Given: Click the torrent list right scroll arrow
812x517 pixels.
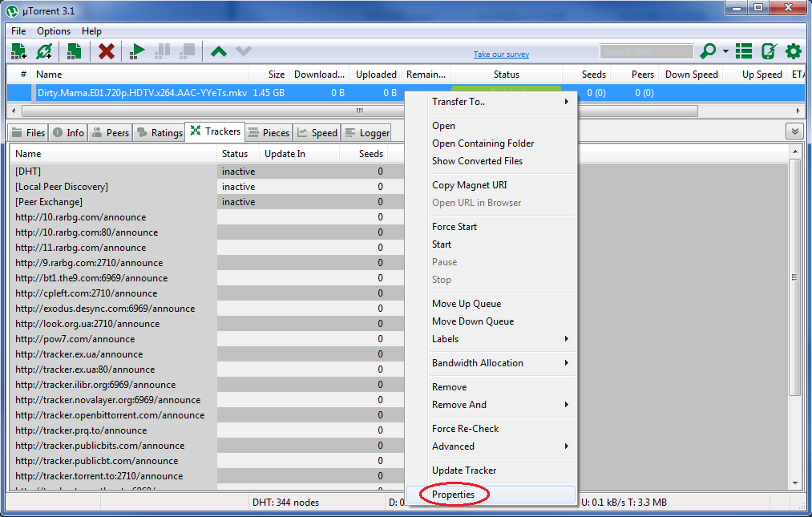Looking at the screenshot, I should [798, 111].
